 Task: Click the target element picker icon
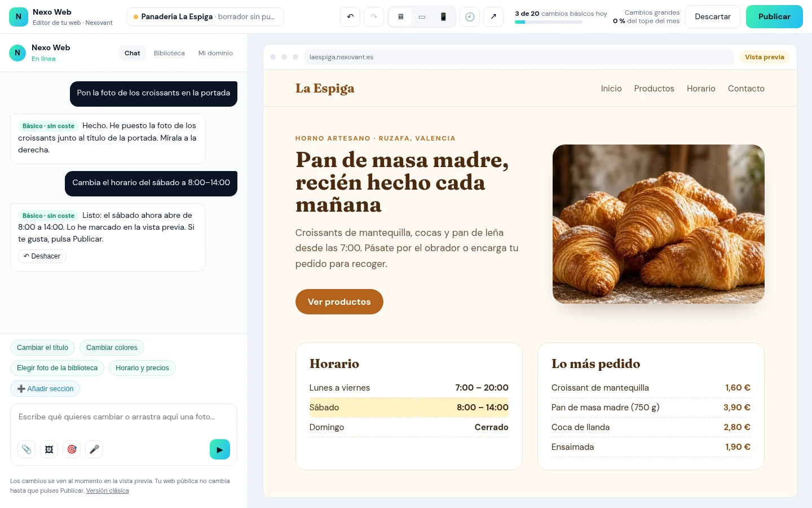(72, 449)
